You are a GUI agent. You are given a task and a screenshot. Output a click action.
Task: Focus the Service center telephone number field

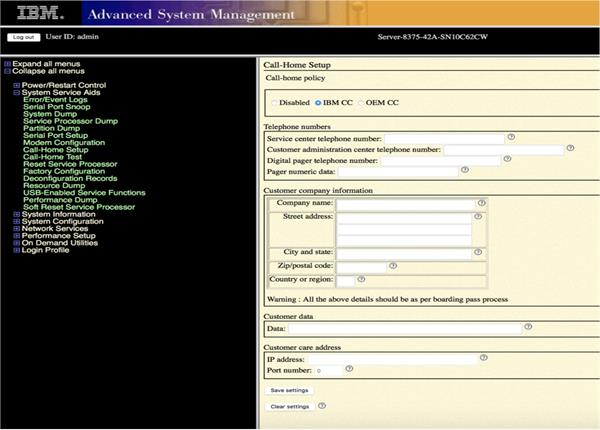(444, 138)
